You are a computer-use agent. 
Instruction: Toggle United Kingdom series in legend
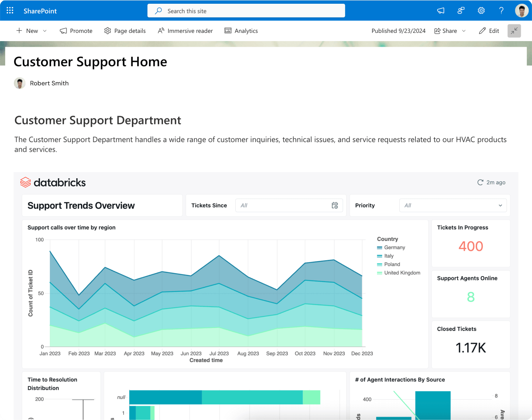click(x=402, y=273)
